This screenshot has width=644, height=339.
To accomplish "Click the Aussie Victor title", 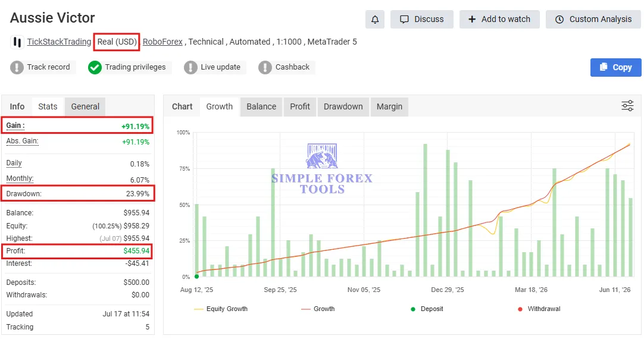I will (x=52, y=18).
